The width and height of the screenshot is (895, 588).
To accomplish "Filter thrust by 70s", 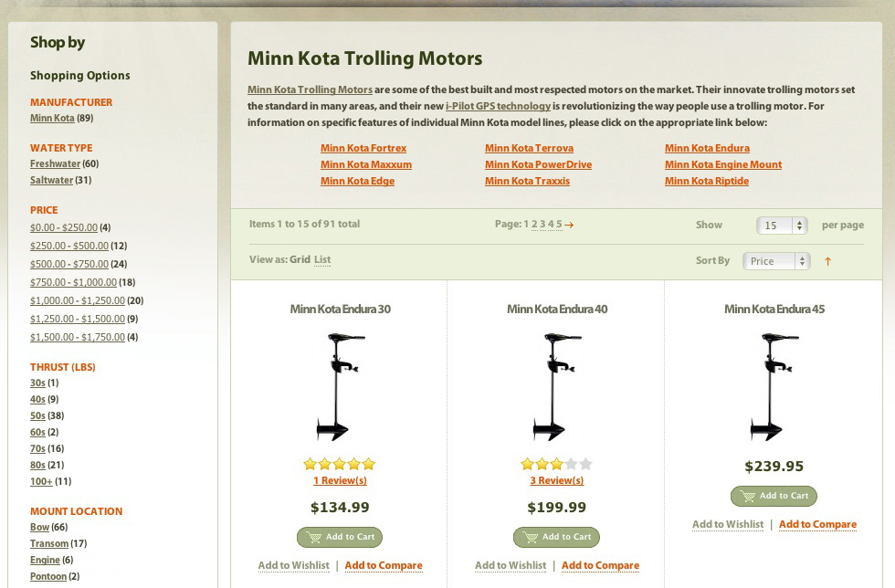I will click(x=37, y=448).
